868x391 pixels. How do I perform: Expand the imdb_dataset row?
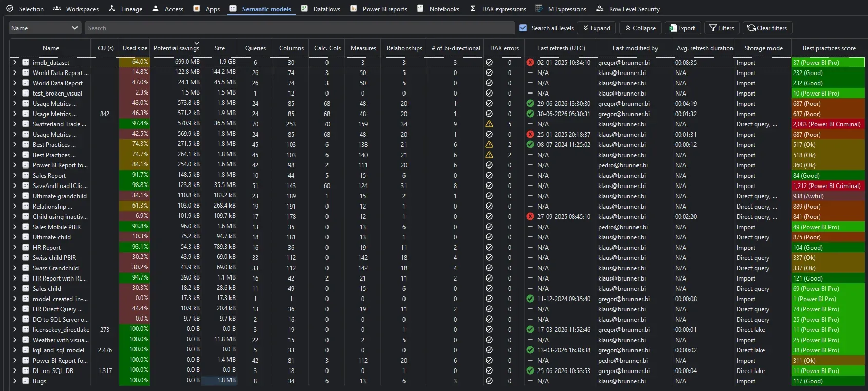pyautogui.click(x=15, y=62)
